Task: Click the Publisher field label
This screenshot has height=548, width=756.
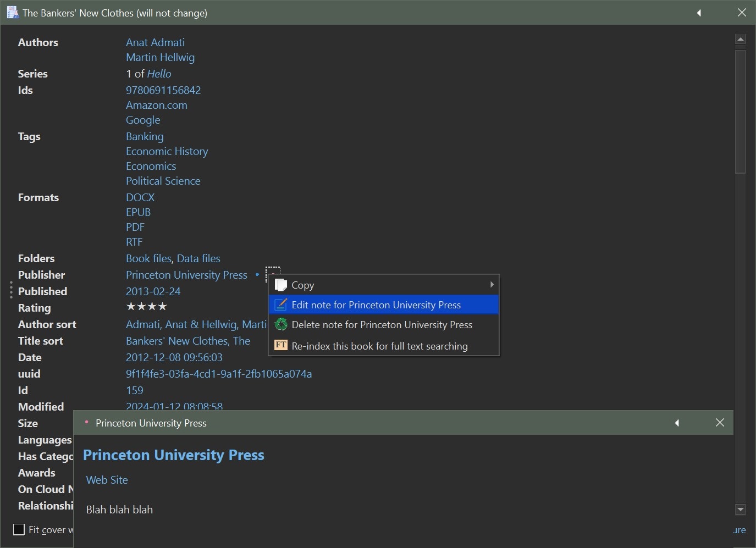Action: pos(41,275)
